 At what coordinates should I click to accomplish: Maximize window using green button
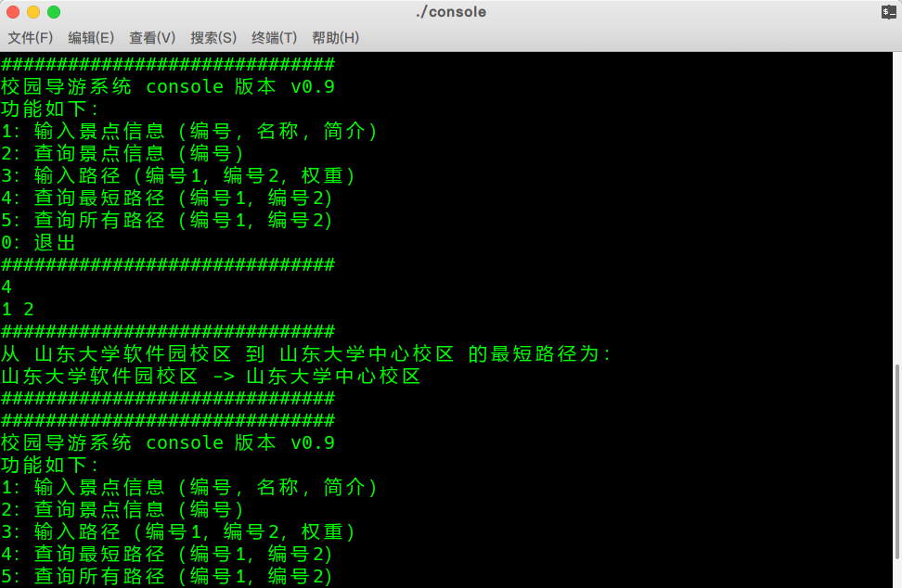(54, 12)
